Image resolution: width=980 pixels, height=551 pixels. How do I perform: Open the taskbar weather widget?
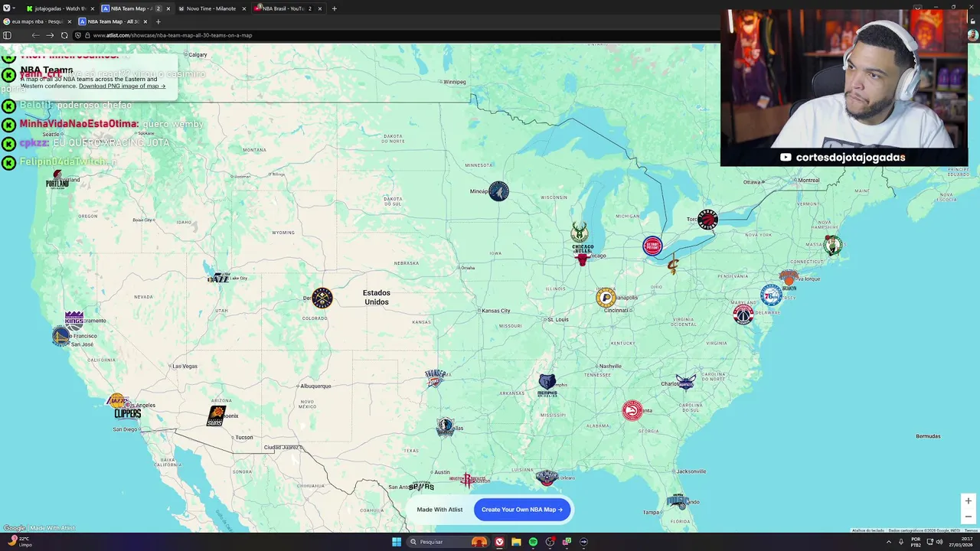click(19, 541)
